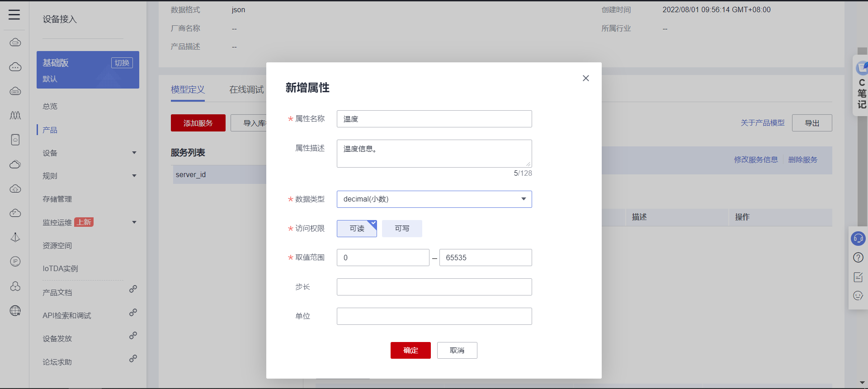Expand the 规则 sidebar submenu arrow
Image resolution: width=868 pixels, height=389 pixels.
(134, 176)
